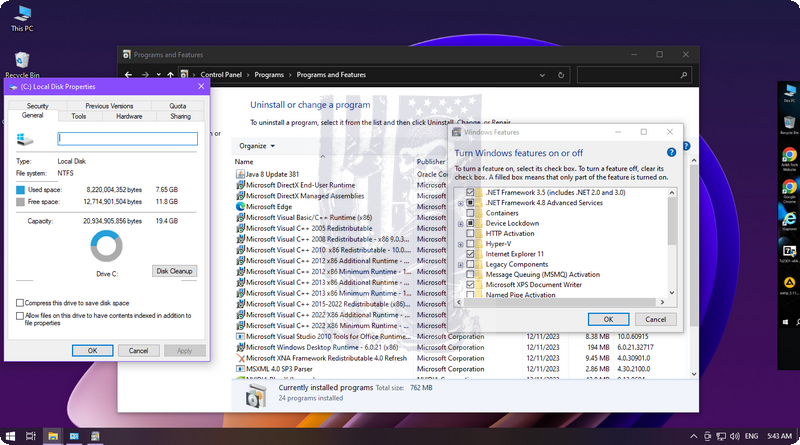Click the Refresh button beside the address bar

pos(561,75)
